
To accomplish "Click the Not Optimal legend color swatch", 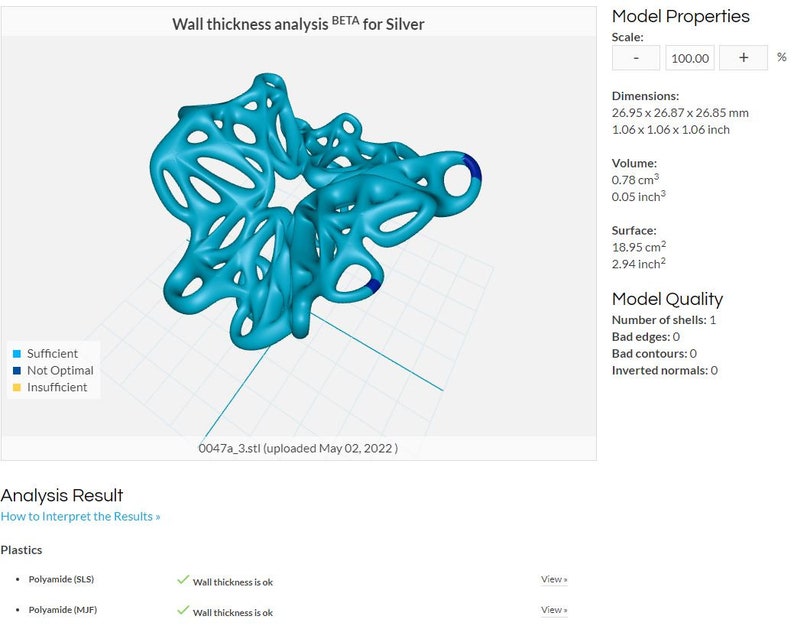I will (x=17, y=370).
